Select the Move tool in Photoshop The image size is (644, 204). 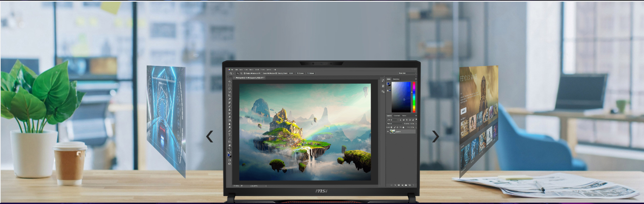pyautogui.click(x=230, y=81)
